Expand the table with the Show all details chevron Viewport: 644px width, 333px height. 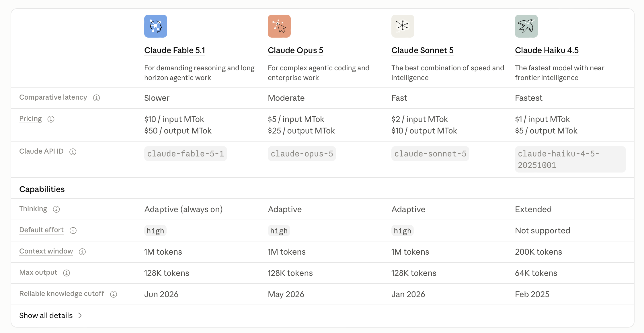pos(80,315)
